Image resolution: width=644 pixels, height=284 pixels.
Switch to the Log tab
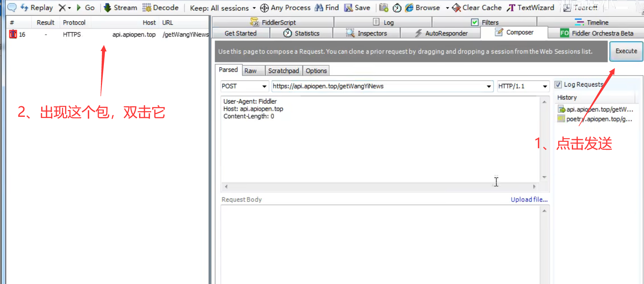click(x=383, y=22)
